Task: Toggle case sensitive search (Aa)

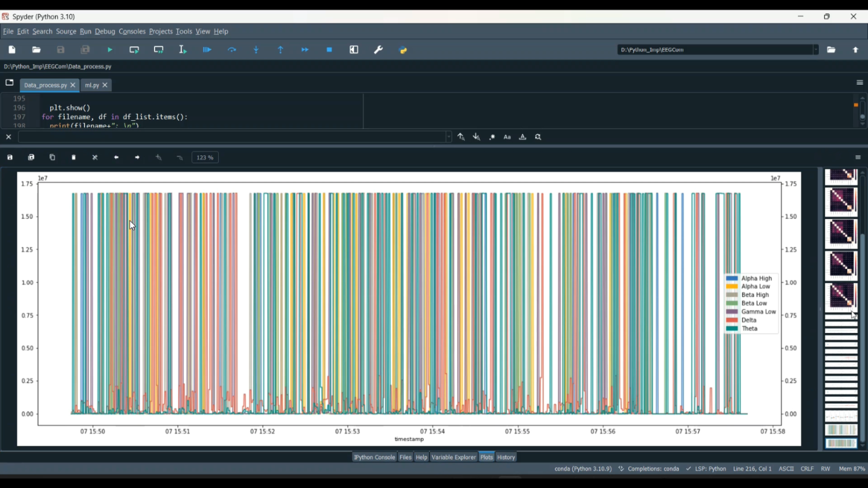Action: click(x=507, y=138)
